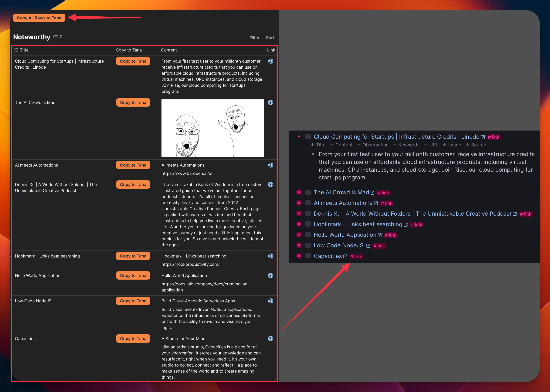Click the bookmark icon in Title column header

pyautogui.click(x=16, y=50)
